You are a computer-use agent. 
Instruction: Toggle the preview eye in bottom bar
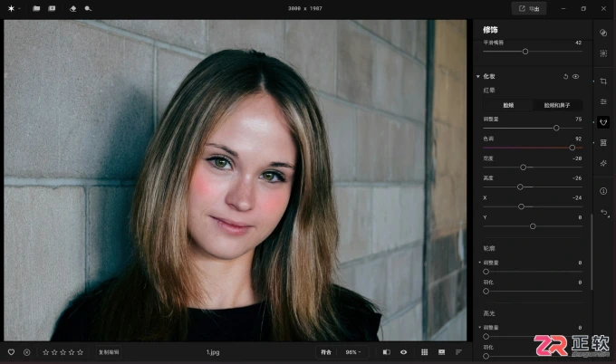coord(403,352)
